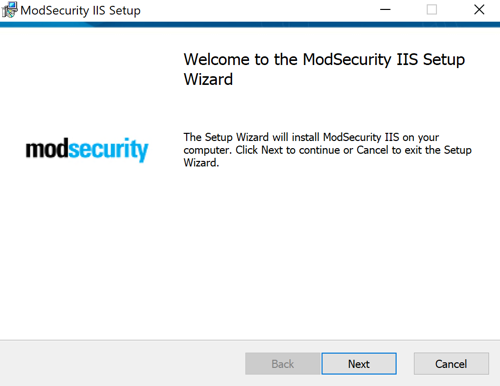Click the "ModSecurity IIS Setup" title bar text
The width and height of the screenshot is (500, 386).
pos(80,11)
